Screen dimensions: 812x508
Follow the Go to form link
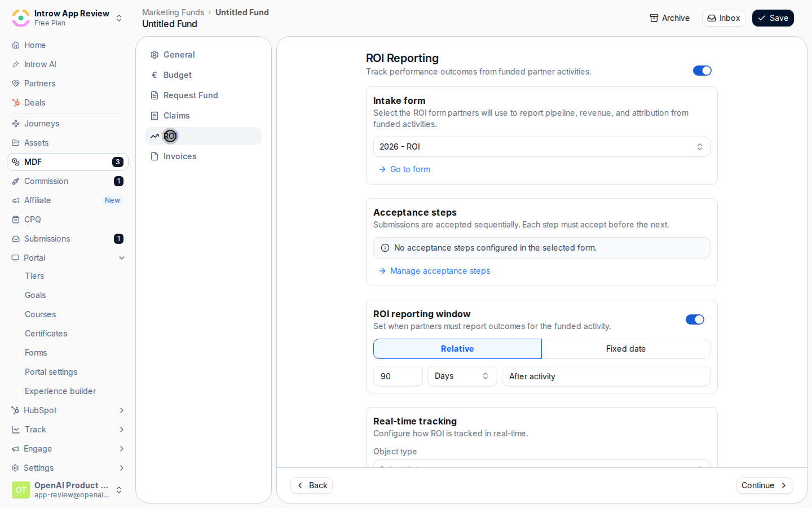(410, 169)
